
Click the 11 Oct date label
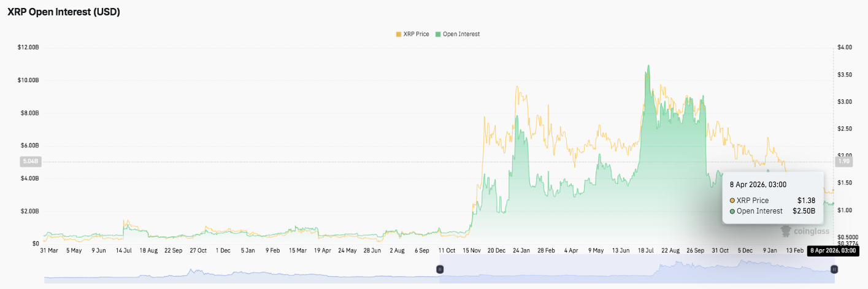447,250
